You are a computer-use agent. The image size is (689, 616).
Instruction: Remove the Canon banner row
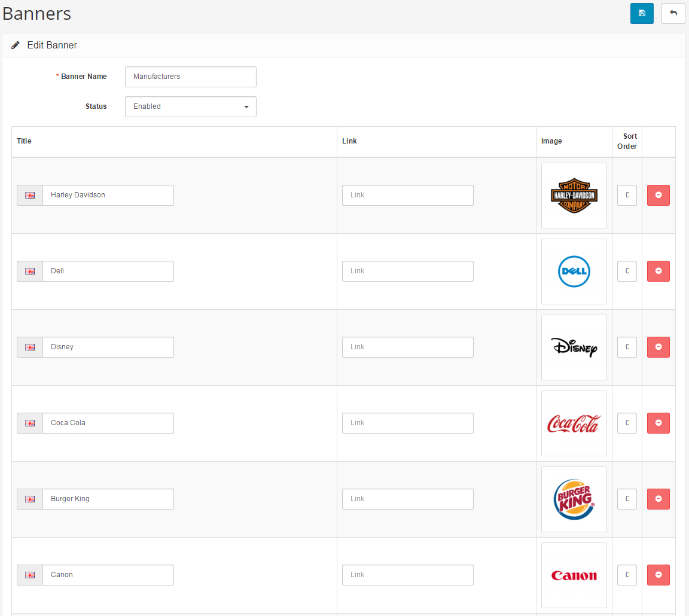coord(658,575)
